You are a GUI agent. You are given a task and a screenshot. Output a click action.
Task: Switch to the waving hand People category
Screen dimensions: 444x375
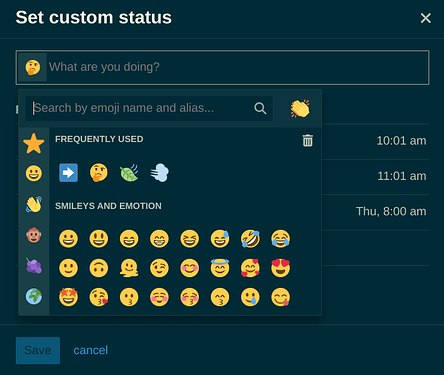point(34,204)
